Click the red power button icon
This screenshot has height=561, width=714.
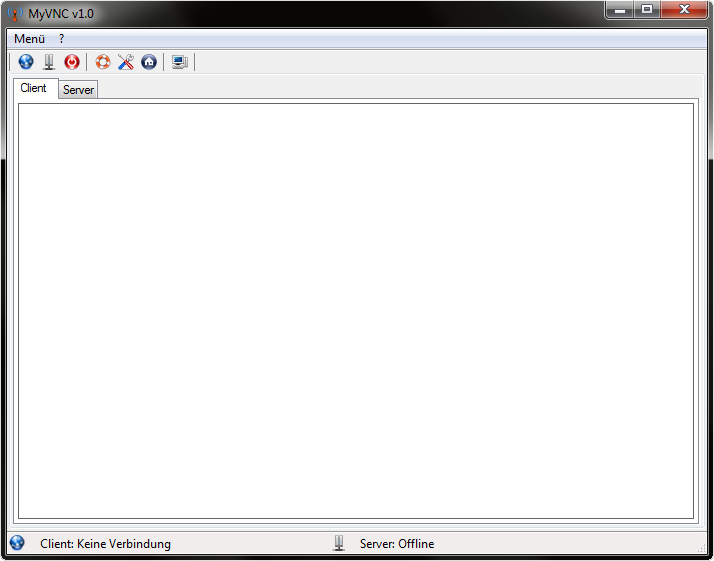[71, 62]
